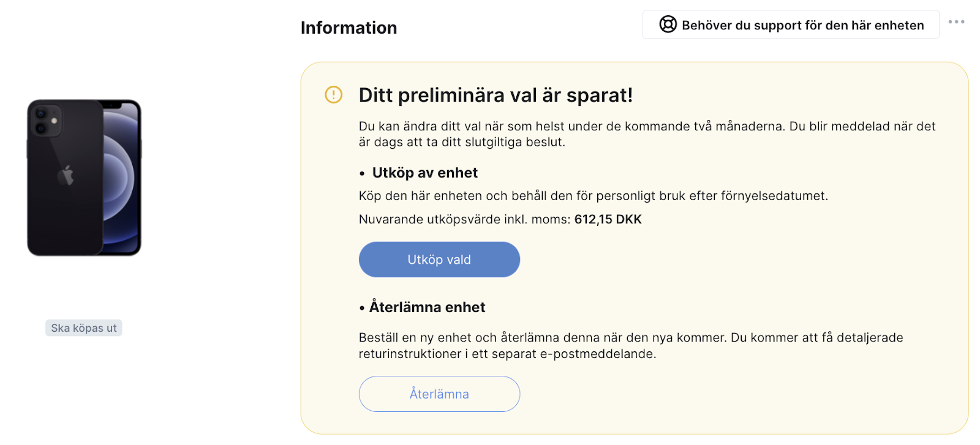Open the black iPhone device image
The height and width of the screenshot is (445, 980).
coord(85,178)
